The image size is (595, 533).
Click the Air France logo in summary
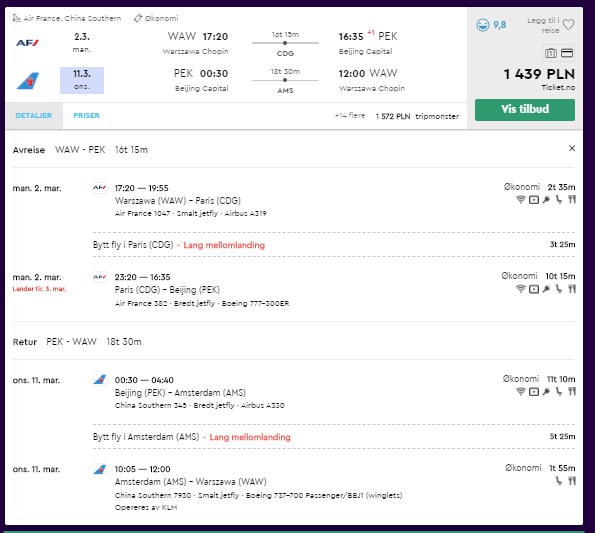pyautogui.click(x=27, y=43)
